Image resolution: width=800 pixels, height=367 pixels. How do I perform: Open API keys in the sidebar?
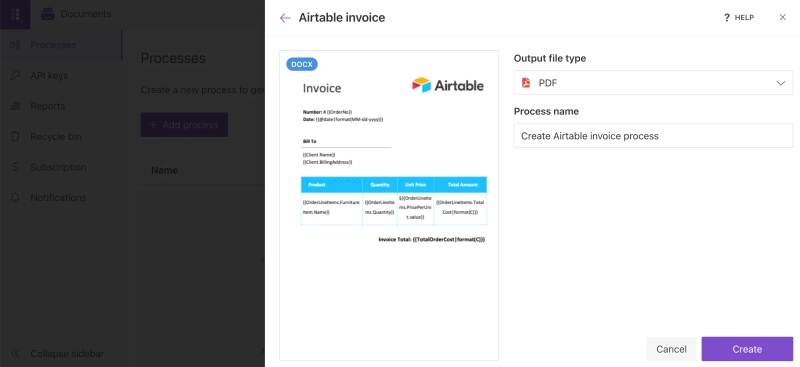click(x=49, y=76)
